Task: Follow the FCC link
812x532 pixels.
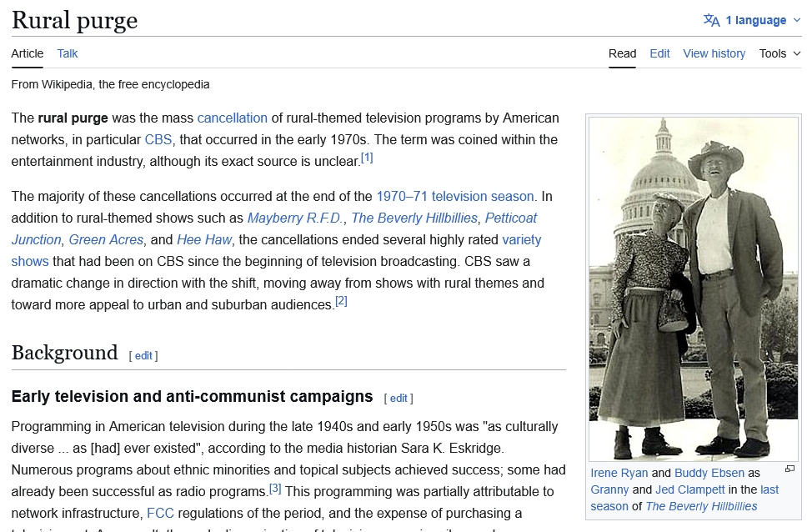Action: (x=160, y=513)
